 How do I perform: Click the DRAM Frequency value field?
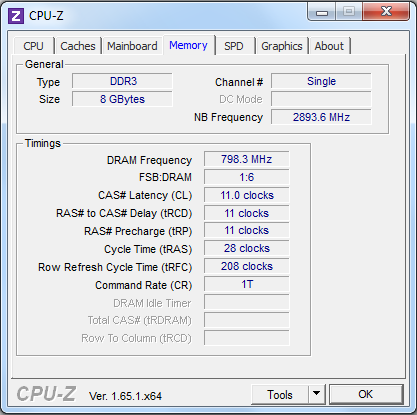click(247, 159)
